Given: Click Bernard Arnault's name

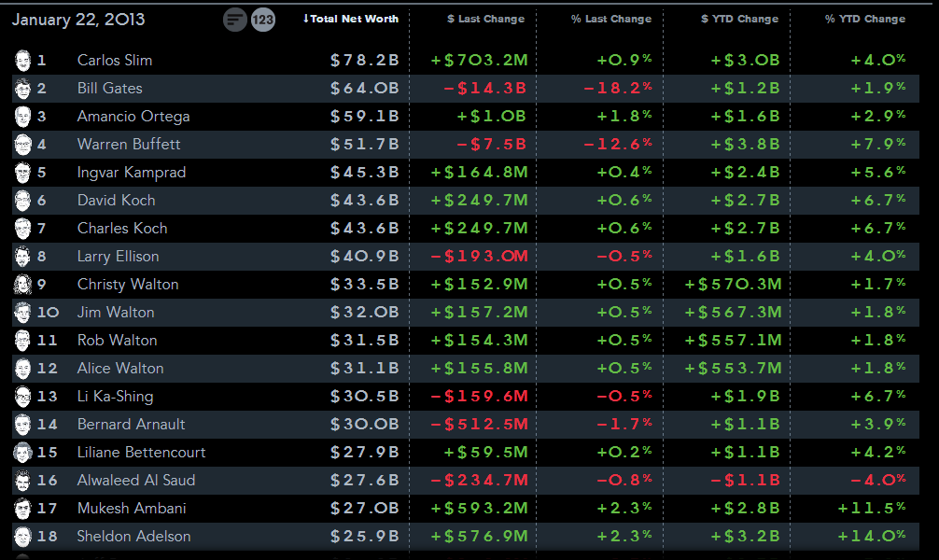Looking at the screenshot, I should 131,425.
